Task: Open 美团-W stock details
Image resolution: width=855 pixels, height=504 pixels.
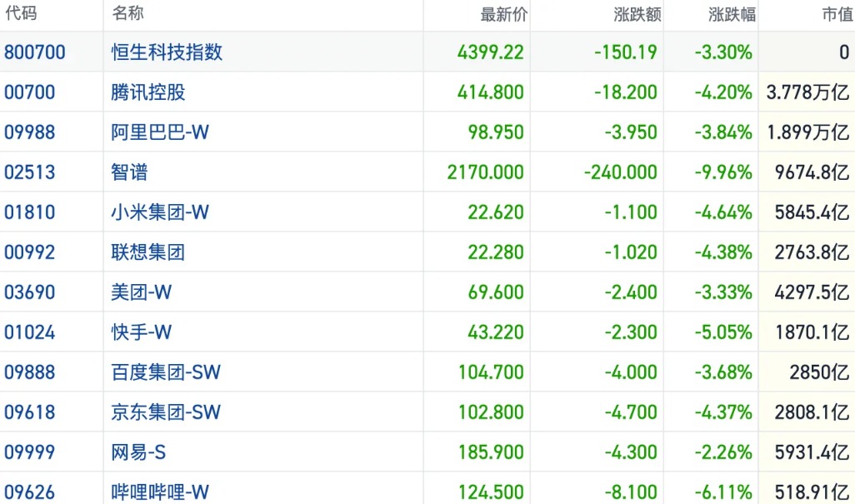Action: point(141,292)
